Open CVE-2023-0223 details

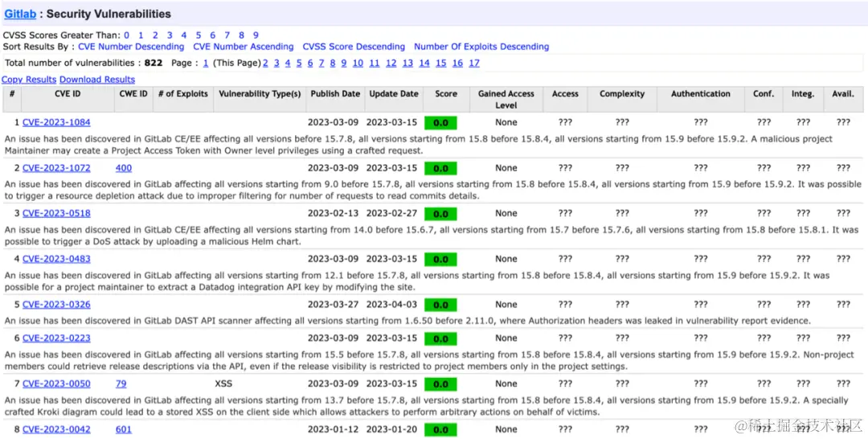tap(56, 338)
